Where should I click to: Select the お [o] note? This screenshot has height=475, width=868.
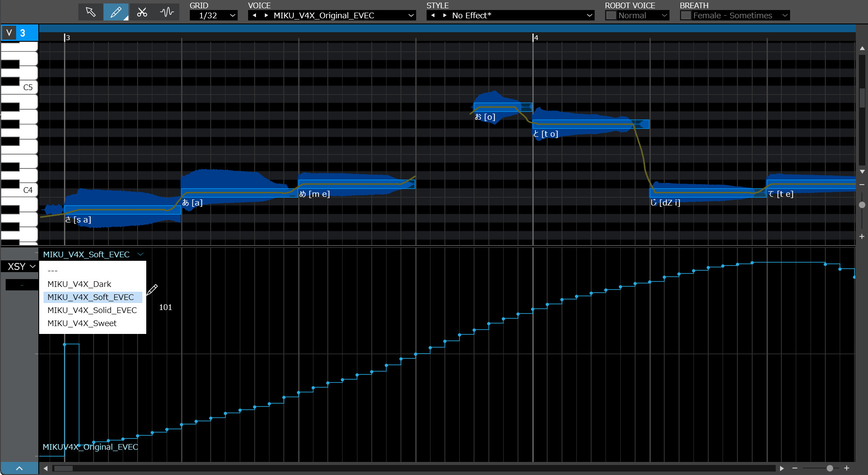[503, 107]
